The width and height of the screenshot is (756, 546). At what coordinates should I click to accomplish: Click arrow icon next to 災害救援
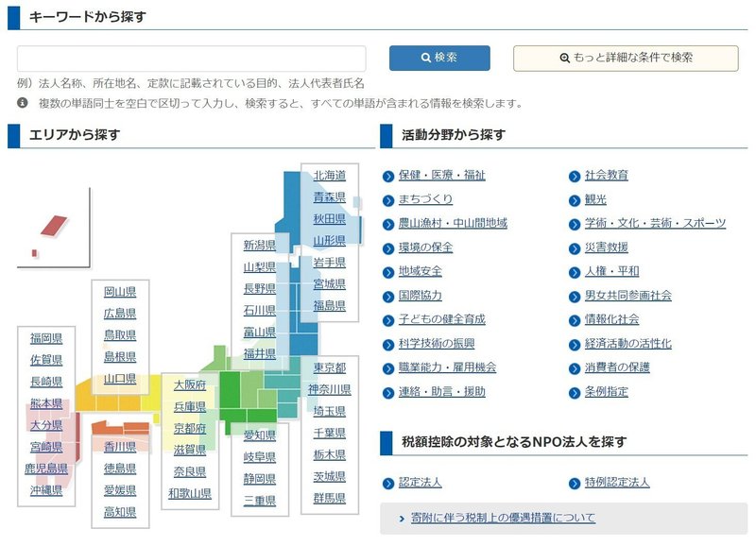tap(575, 248)
